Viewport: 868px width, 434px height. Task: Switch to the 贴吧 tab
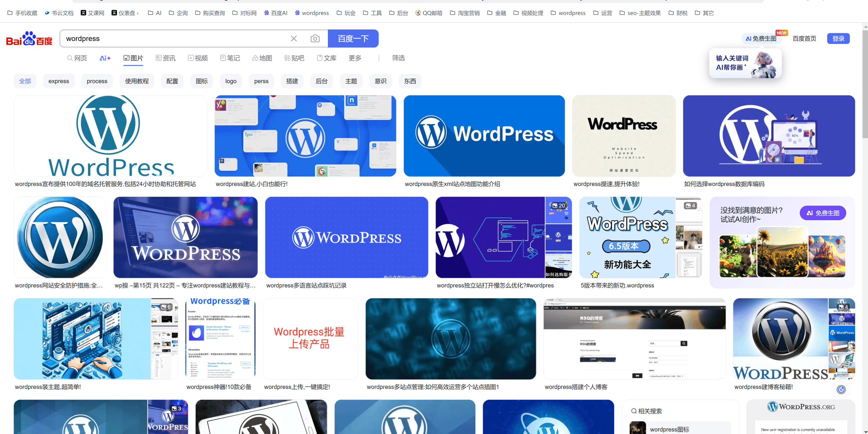294,58
